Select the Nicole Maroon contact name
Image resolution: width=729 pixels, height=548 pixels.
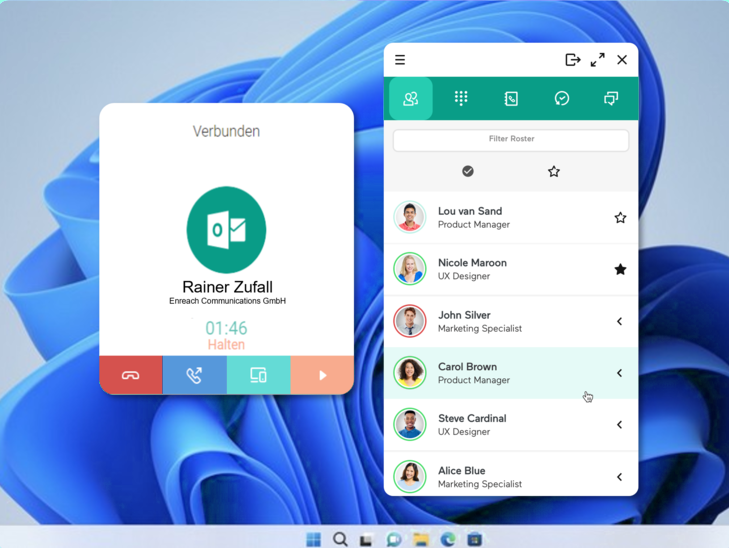472,263
